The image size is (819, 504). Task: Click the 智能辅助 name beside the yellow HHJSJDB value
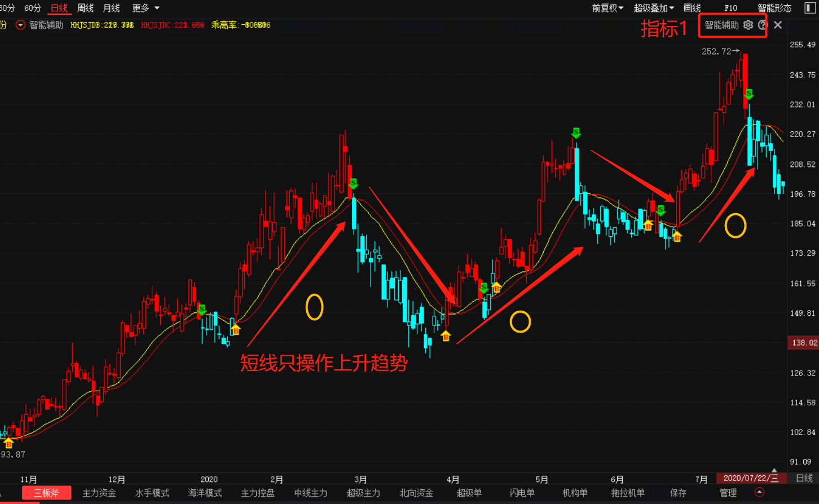point(46,25)
